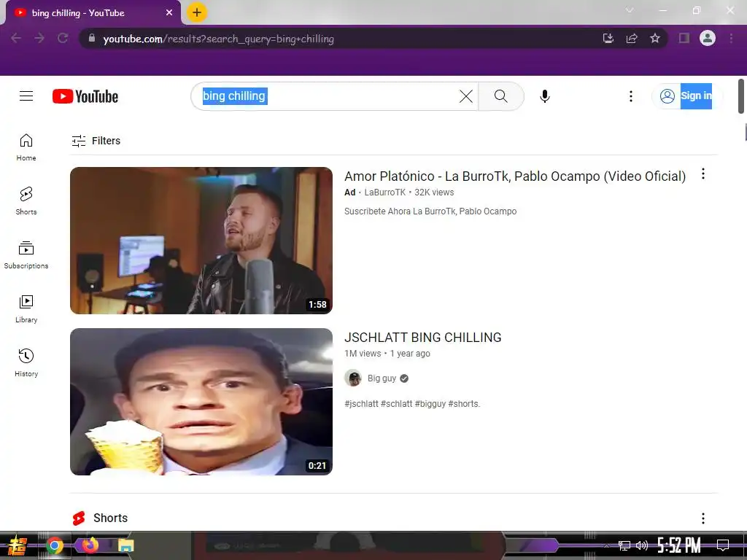Select the bing chilling YouTube tab
This screenshot has width=747, height=560.
[x=90, y=13]
